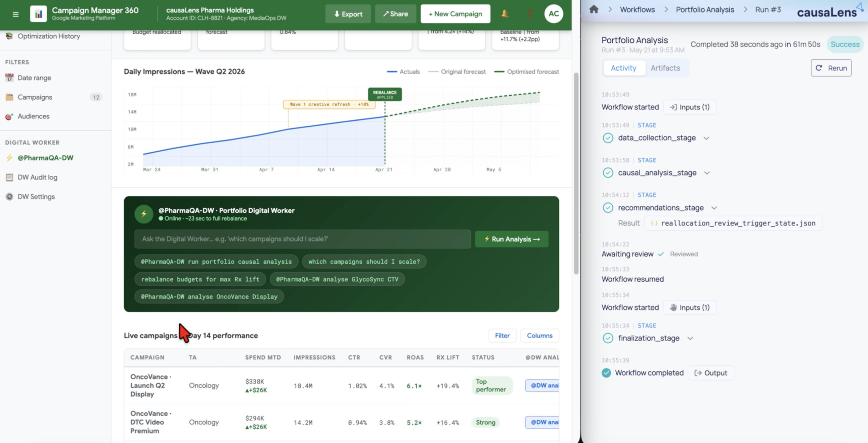Open the AC account avatar
Screen dimensions: 868x443
point(553,14)
